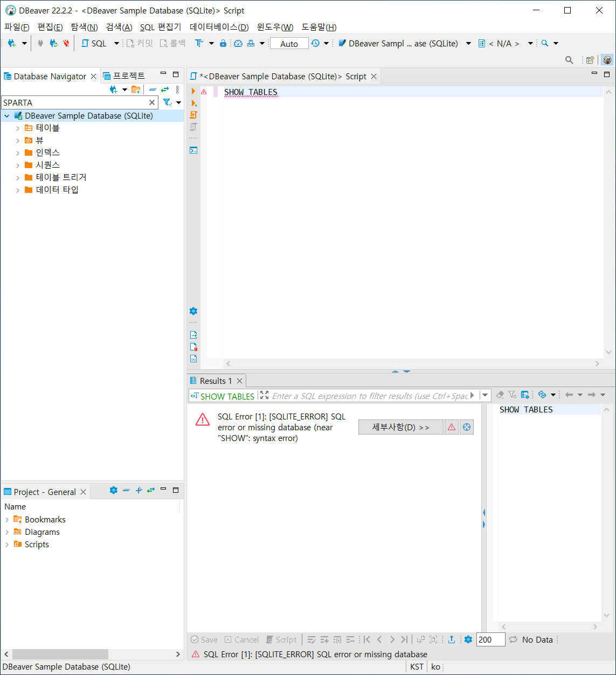Click the transaction mode icon in toolbar
Screen dimensions: 616x675
[x=199, y=43]
